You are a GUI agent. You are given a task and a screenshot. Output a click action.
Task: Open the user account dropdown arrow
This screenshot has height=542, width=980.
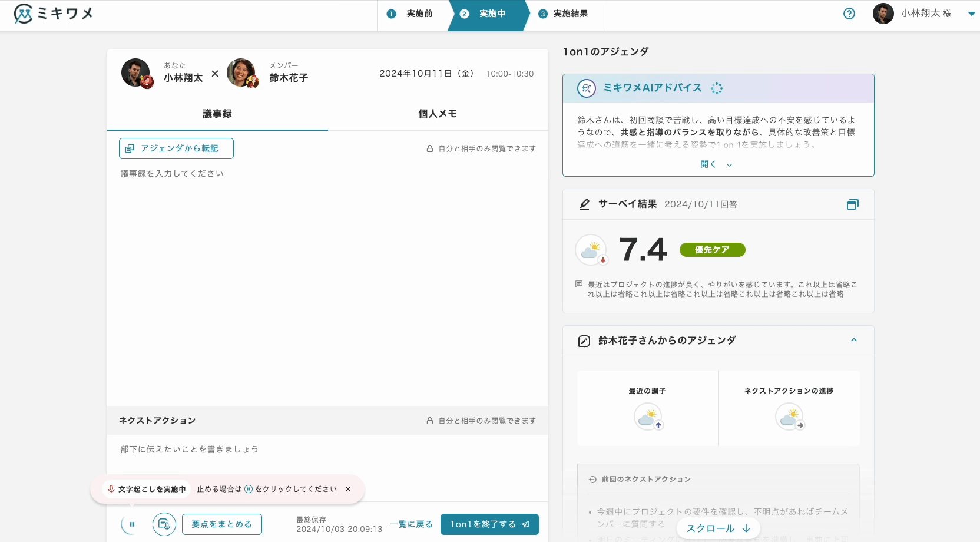click(x=971, y=14)
